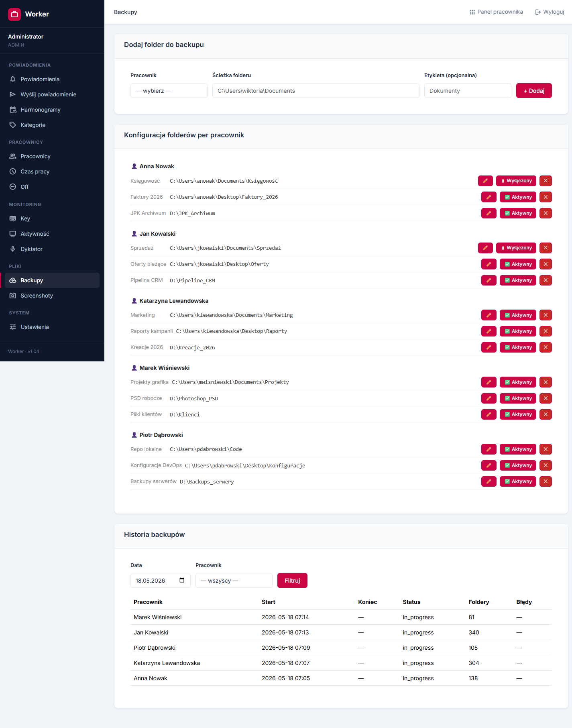Edit Backupy serwerów folder via pencil icon
572x728 pixels.
click(489, 481)
